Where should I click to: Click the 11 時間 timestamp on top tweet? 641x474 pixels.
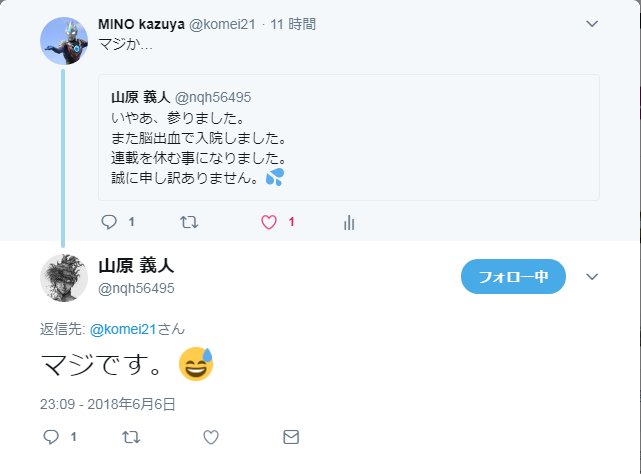(290, 23)
